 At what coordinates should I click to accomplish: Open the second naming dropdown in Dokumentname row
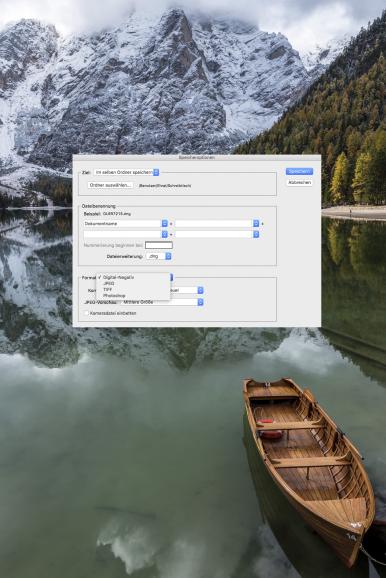coord(217,223)
